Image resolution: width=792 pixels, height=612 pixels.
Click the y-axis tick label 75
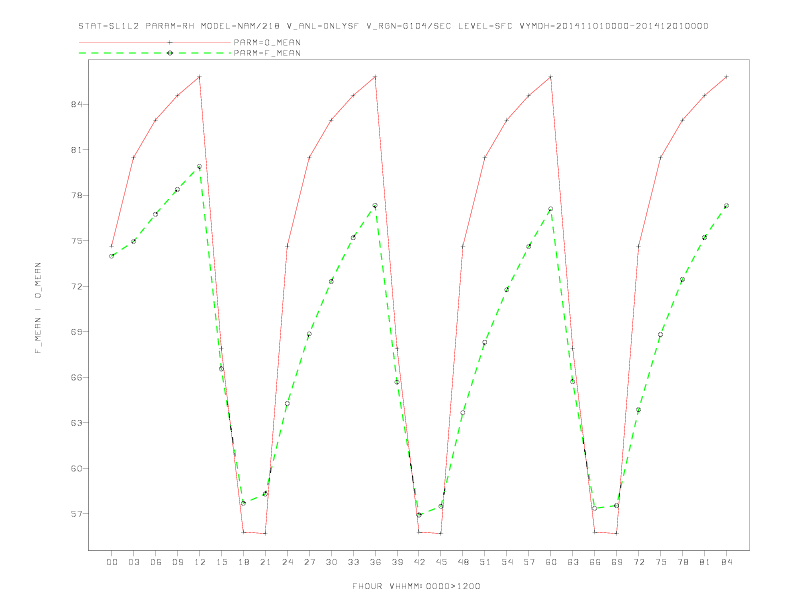(77, 241)
